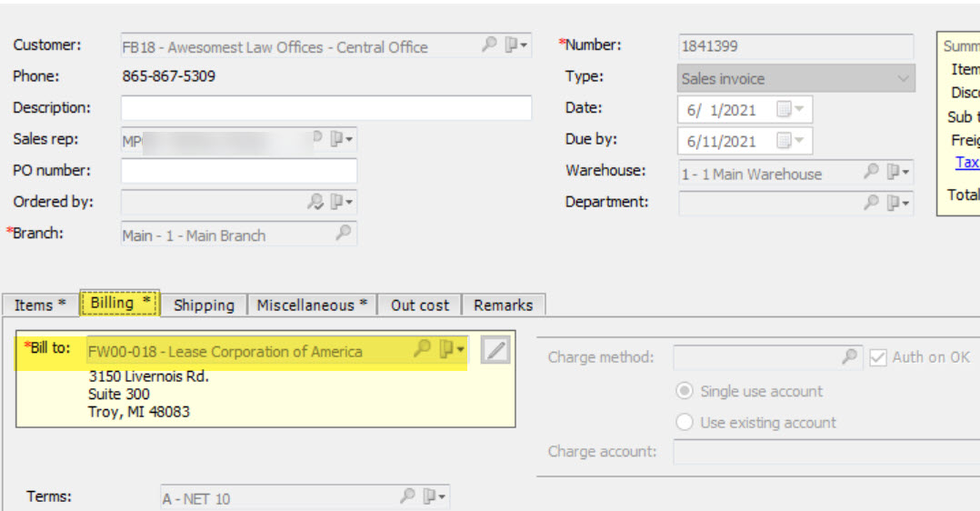Select Use existing account option
Viewport: 980px width, 511px height.
coord(685,422)
